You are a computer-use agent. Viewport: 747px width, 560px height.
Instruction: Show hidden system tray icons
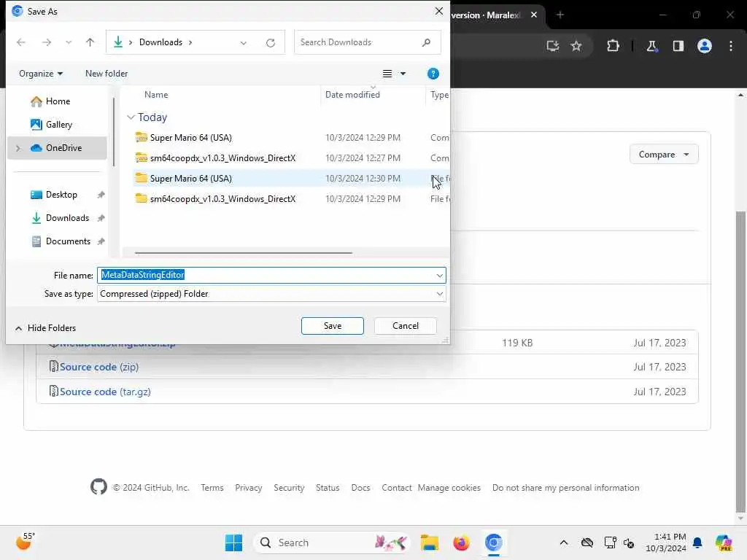pyautogui.click(x=564, y=542)
